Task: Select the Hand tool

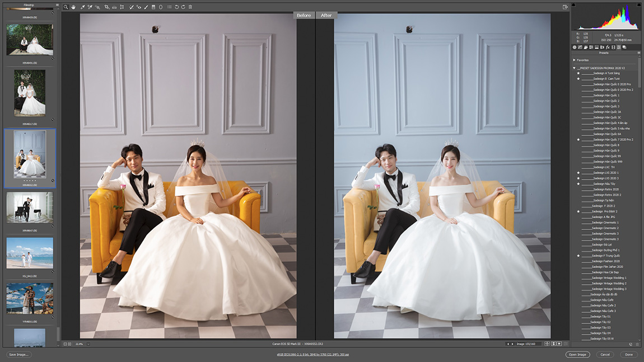Action: click(73, 7)
